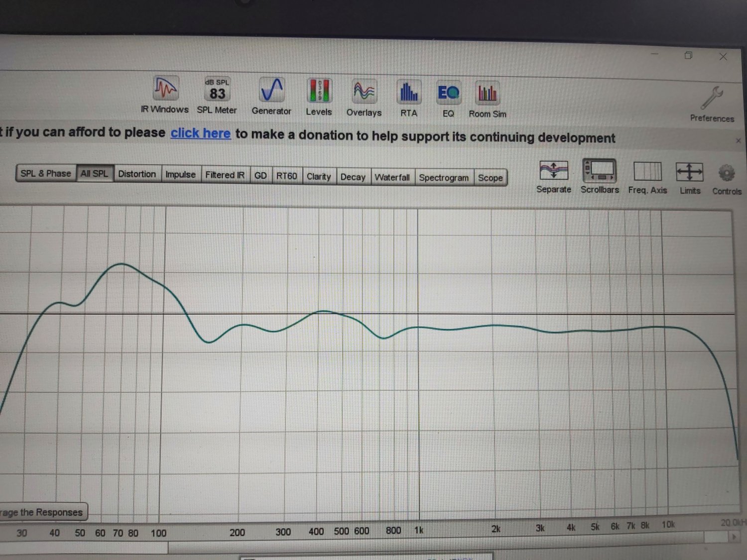This screenshot has width=747, height=560.
Task: Minimize the application window
Action: 655,54
